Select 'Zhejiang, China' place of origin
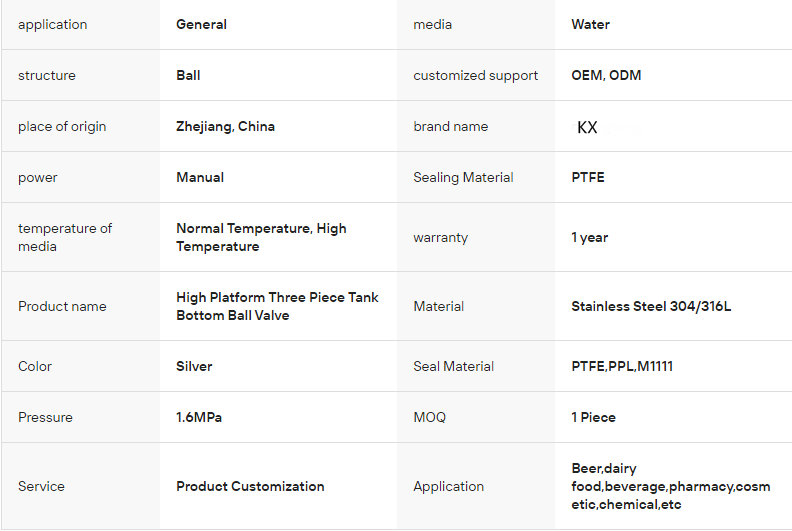This screenshot has width=792, height=531. (x=225, y=126)
